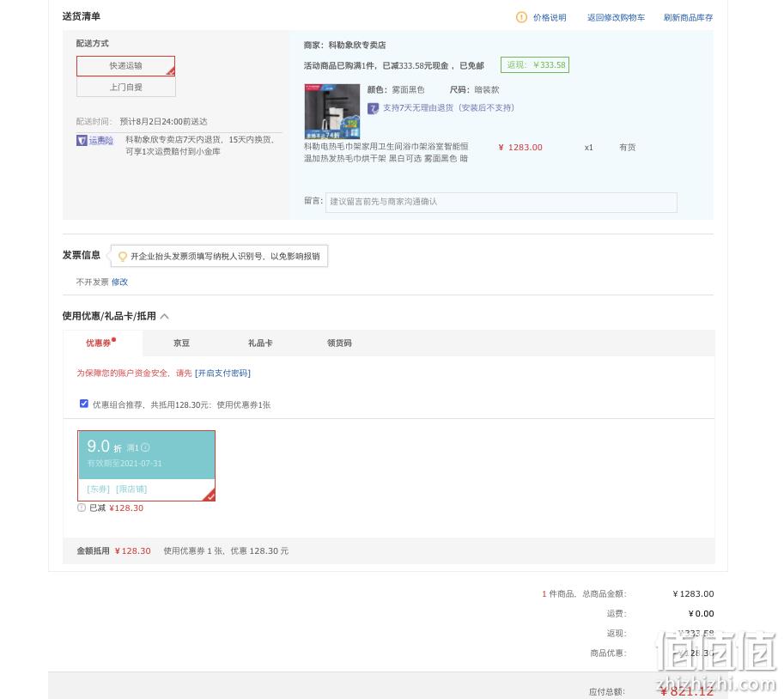Screen dimensions: 784x699
Task: Collapse the 使用优惠/礼品卡/抵用 section
Action: click(x=165, y=317)
